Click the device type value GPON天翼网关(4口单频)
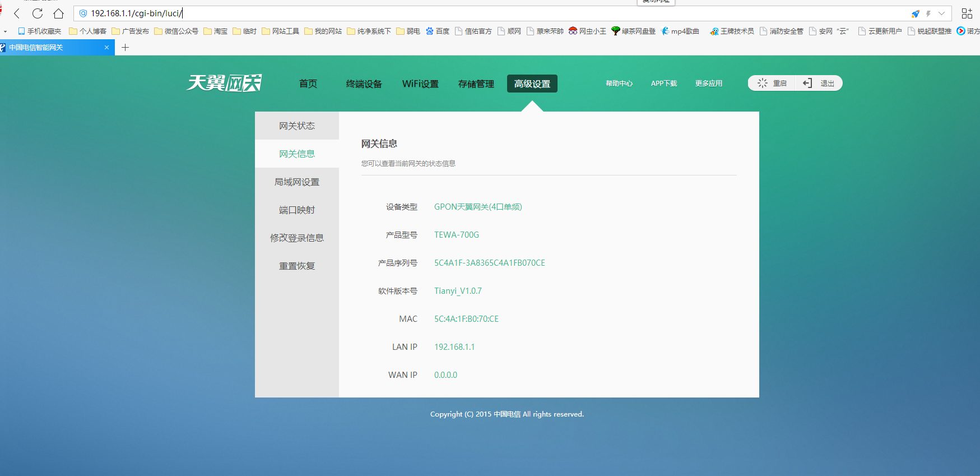 [478, 207]
